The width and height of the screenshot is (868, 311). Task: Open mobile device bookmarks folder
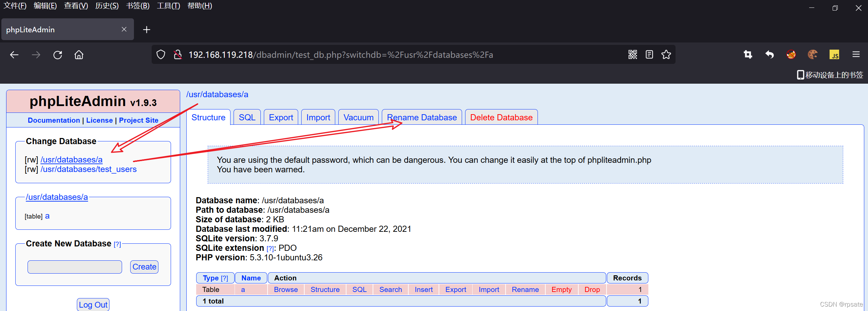pyautogui.click(x=830, y=75)
